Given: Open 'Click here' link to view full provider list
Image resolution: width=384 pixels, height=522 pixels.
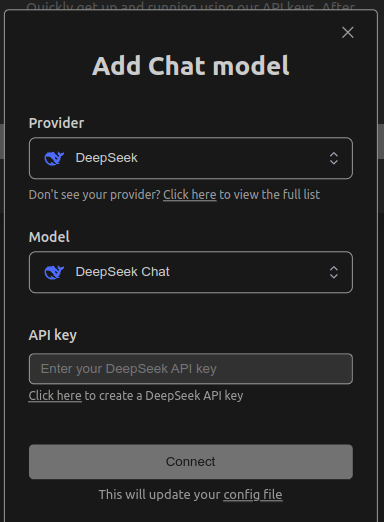Looking at the screenshot, I should (x=190, y=195).
